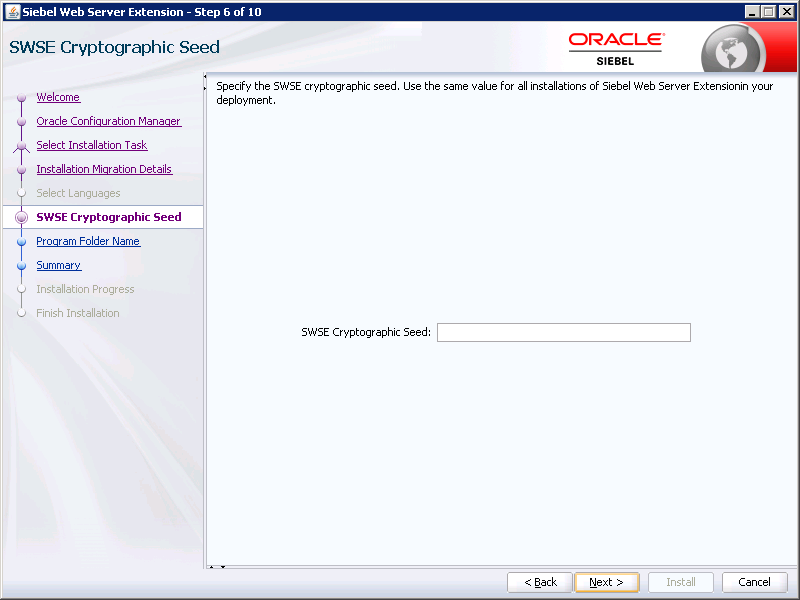Cancel the installation wizard

(x=754, y=582)
